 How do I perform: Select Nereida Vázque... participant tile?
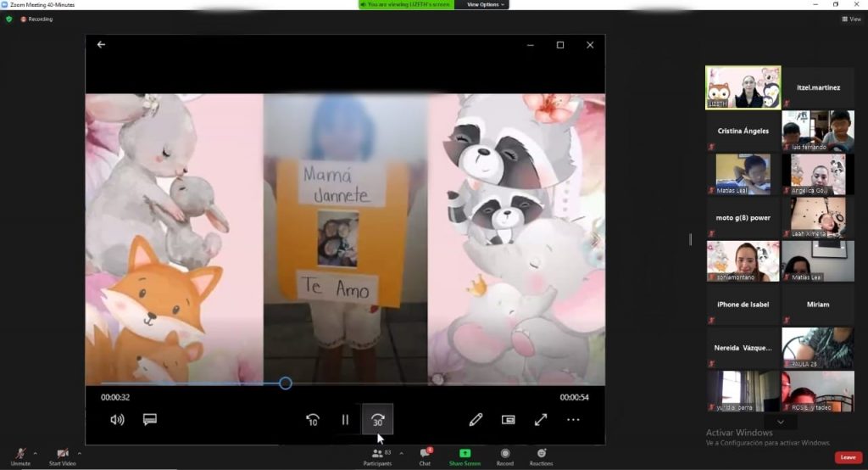tap(743, 348)
